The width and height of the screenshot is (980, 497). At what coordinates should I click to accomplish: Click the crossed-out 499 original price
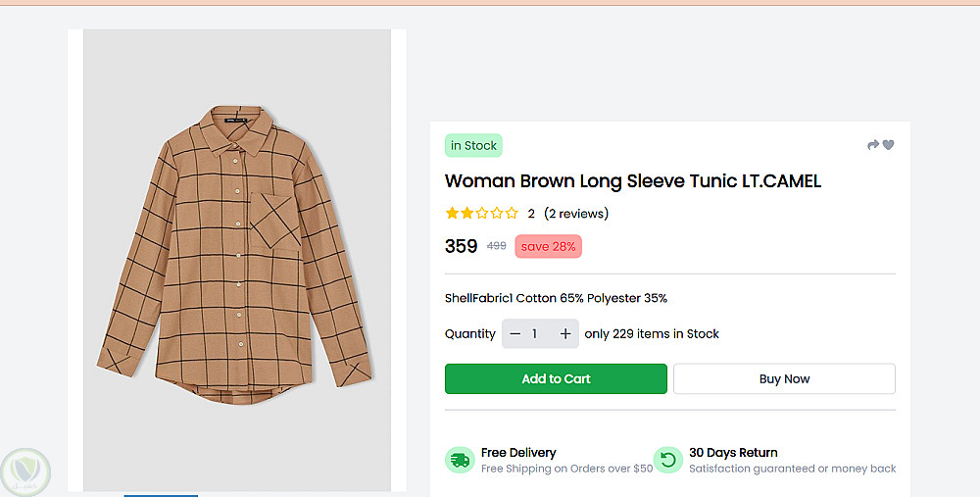(x=497, y=246)
